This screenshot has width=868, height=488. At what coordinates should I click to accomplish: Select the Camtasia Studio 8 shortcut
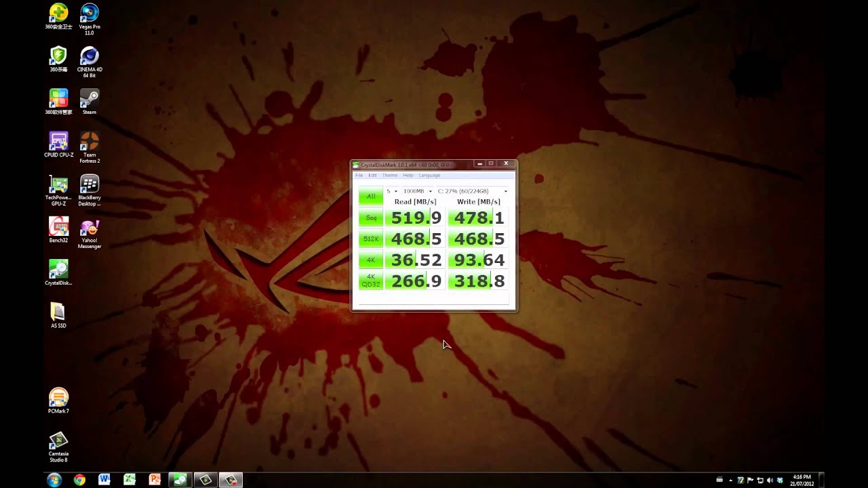(x=58, y=447)
